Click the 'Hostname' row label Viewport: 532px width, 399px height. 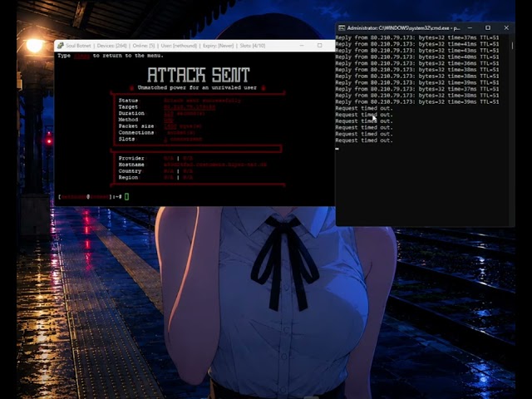(x=131, y=165)
